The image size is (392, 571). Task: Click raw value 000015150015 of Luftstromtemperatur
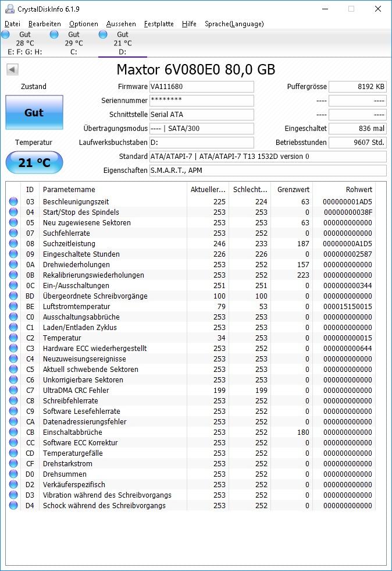point(348,307)
